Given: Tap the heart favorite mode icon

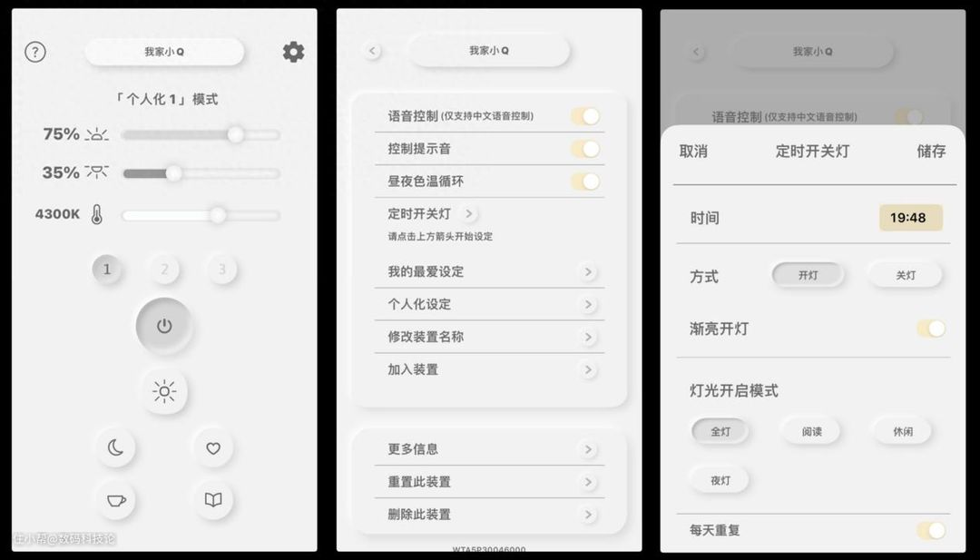Looking at the screenshot, I should click(x=213, y=447).
